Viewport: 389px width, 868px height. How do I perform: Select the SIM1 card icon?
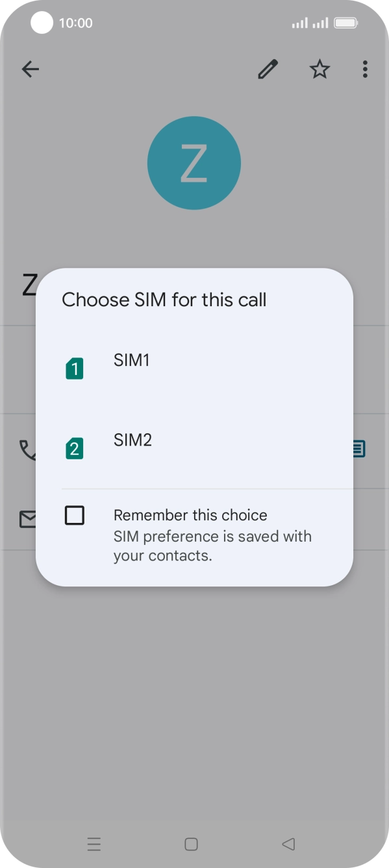pos(74,368)
